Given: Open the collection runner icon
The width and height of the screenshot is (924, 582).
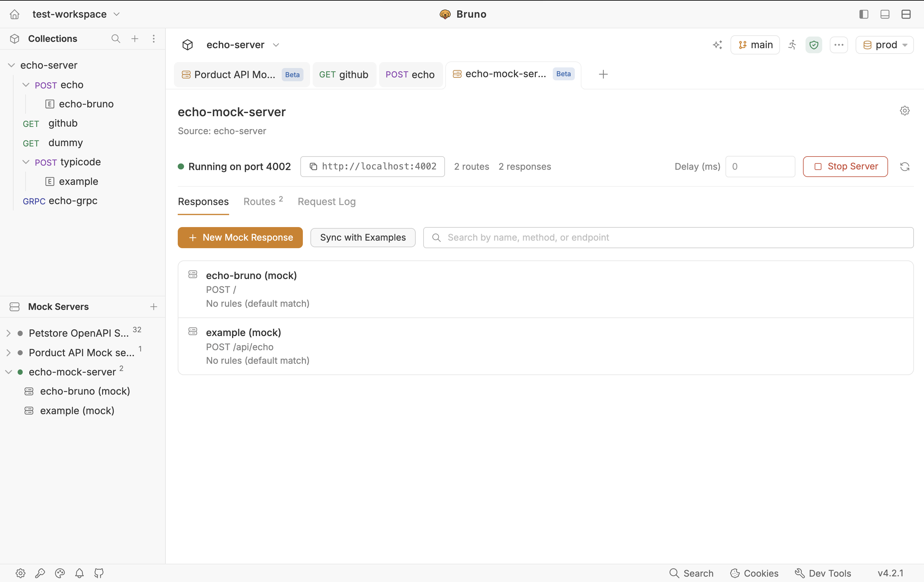Looking at the screenshot, I should [792, 45].
